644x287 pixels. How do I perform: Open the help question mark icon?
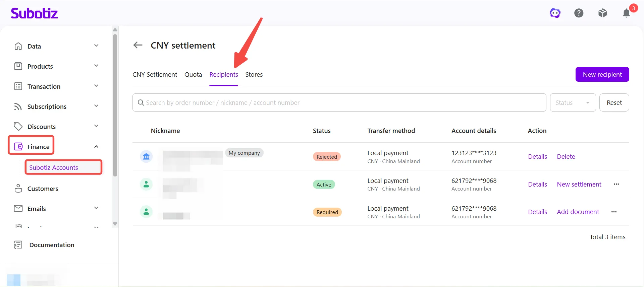[579, 13]
